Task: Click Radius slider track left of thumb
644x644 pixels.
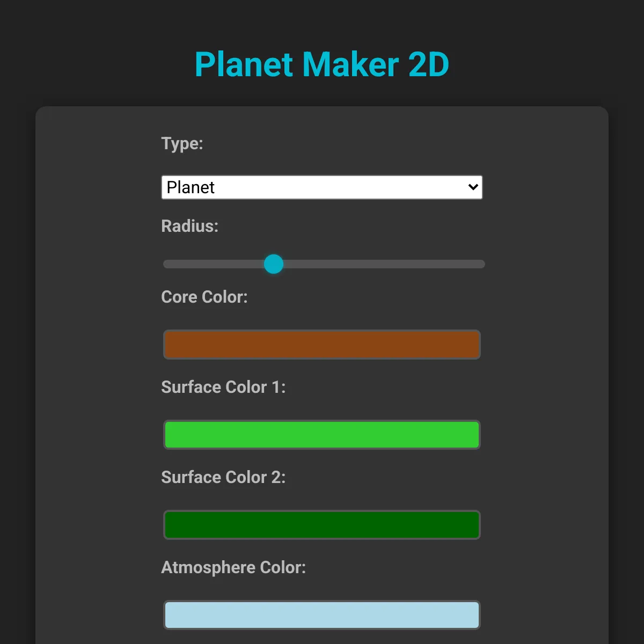Action: (214, 264)
